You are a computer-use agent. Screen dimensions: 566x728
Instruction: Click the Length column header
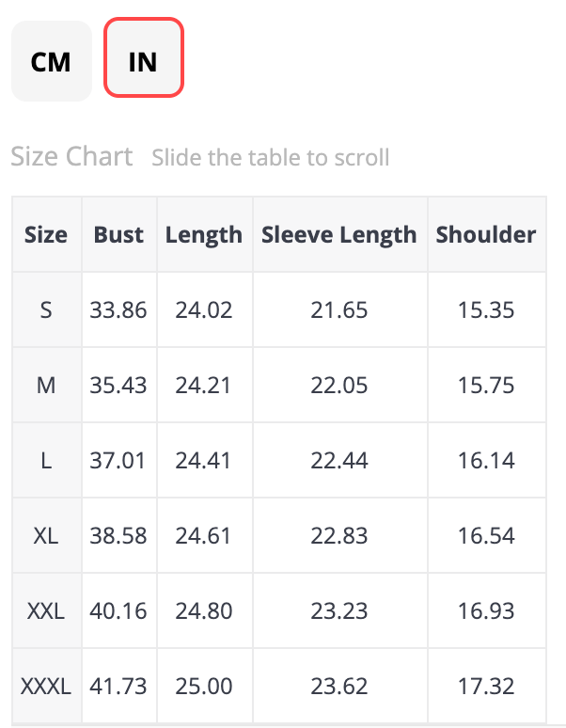coord(204,235)
